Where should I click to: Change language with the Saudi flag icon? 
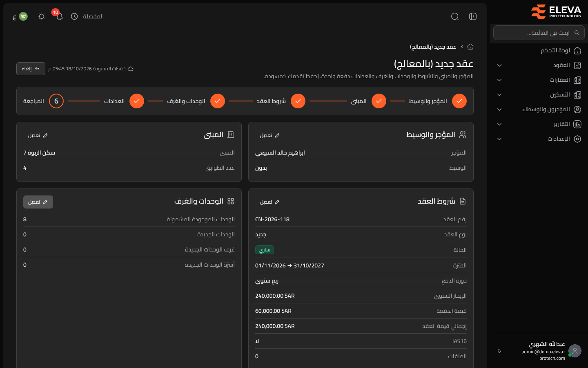(23, 16)
